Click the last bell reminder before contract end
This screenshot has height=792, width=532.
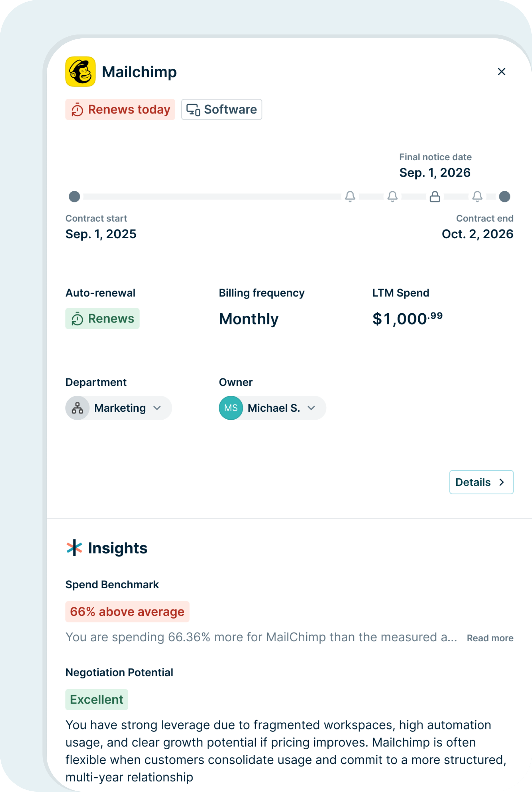[477, 196]
